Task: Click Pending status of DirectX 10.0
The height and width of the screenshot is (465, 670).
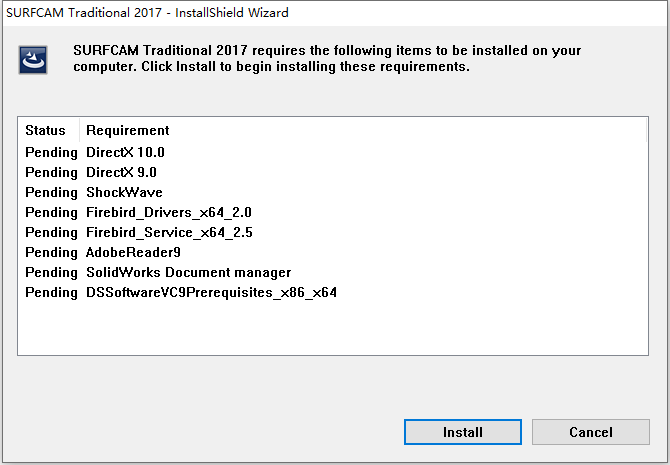Action: click(51, 152)
